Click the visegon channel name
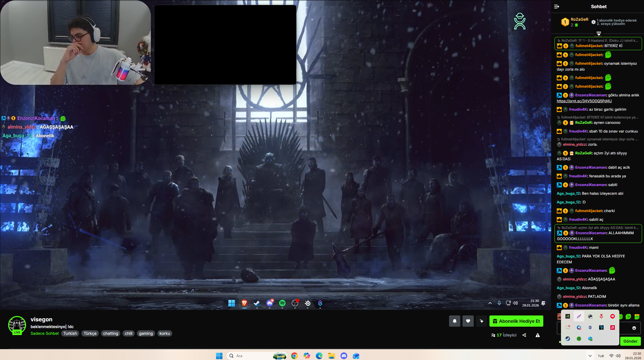This screenshot has width=644, height=360. click(x=42, y=319)
